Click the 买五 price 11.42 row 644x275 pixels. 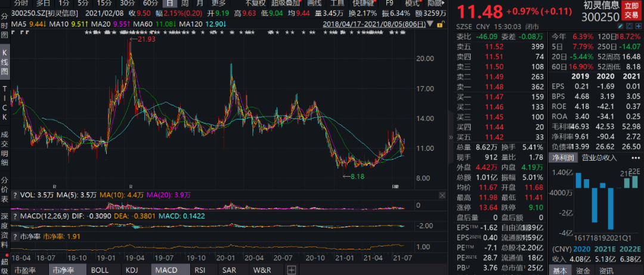coord(501,137)
